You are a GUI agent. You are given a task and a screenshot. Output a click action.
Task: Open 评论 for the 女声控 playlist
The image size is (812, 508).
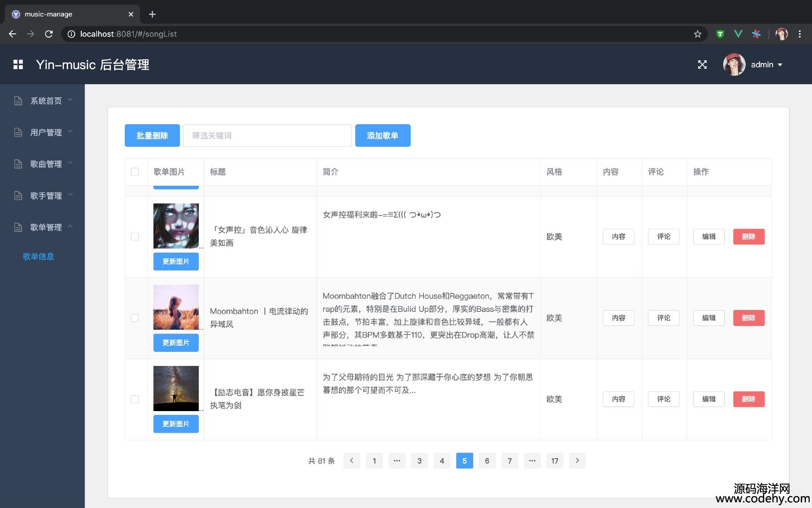tap(664, 237)
